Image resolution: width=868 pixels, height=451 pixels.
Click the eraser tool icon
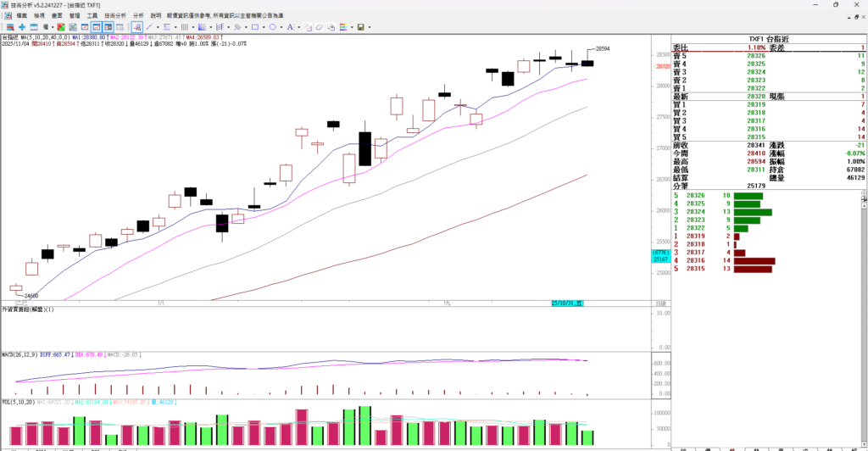(320, 27)
